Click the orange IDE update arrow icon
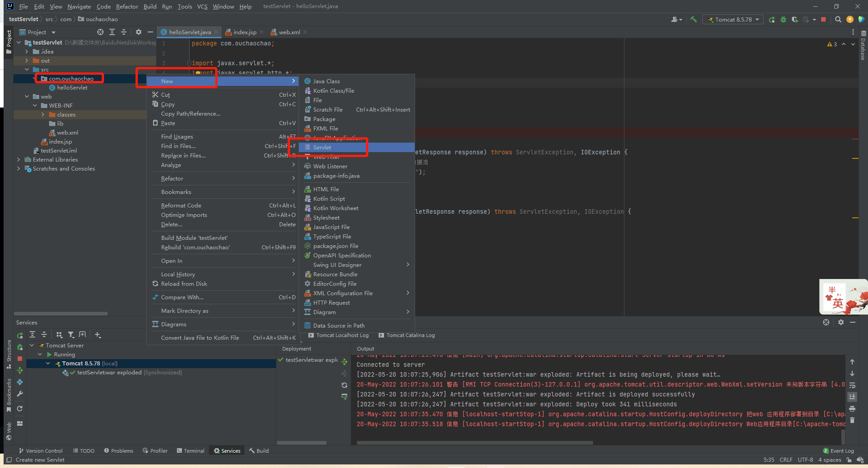The width and height of the screenshot is (868, 468). pyautogui.click(x=850, y=19)
